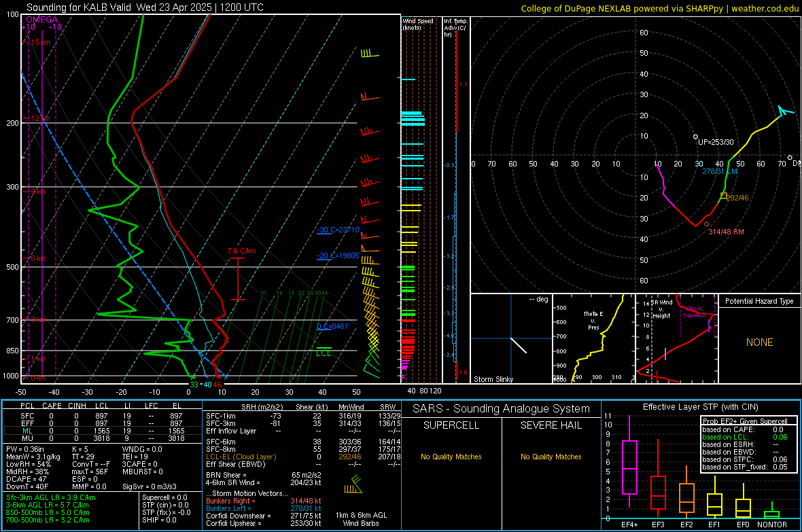The height and width of the screenshot is (532, 802).
Task: Click the Bunkers Right = 314/48 kt line
Action: [264, 501]
